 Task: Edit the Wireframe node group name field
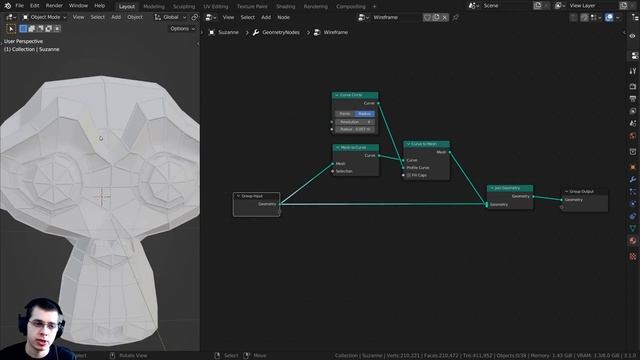(x=396, y=17)
